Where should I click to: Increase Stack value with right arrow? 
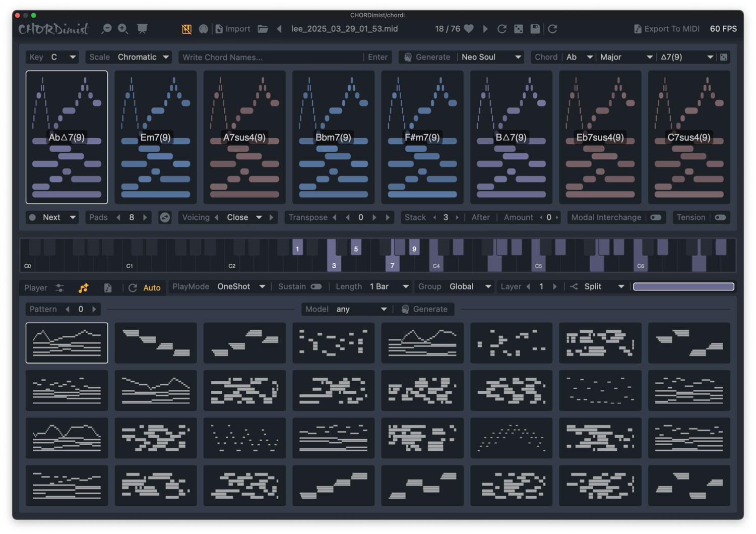pyautogui.click(x=457, y=217)
